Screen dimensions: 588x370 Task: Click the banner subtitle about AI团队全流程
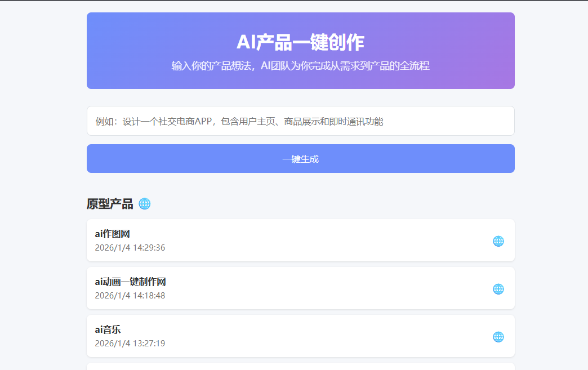(300, 65)
